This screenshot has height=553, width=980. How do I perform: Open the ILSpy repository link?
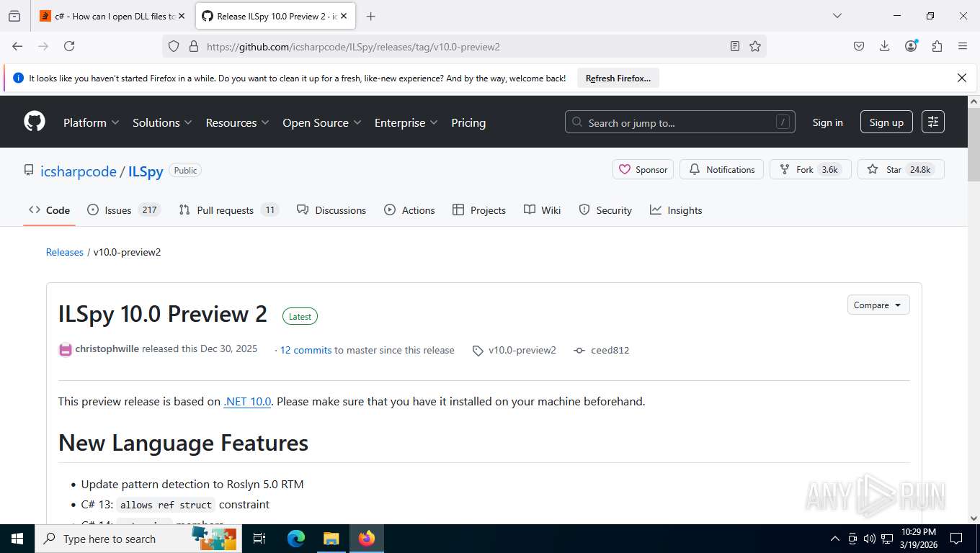click(146, 171)
